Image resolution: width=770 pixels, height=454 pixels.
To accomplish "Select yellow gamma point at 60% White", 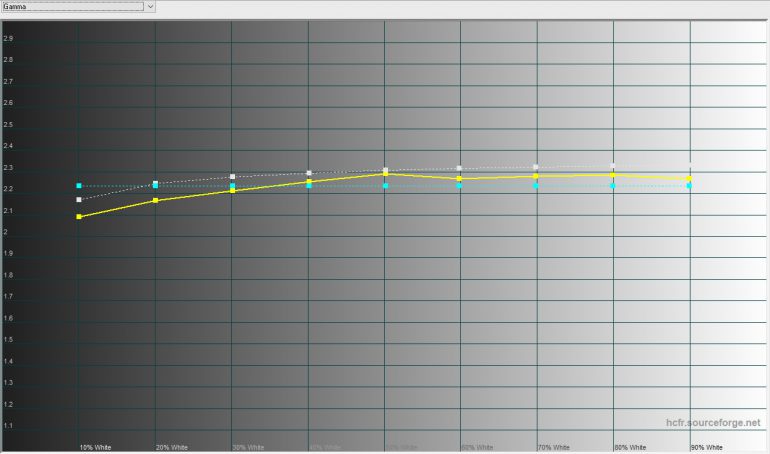I will [x=460, y=179].
